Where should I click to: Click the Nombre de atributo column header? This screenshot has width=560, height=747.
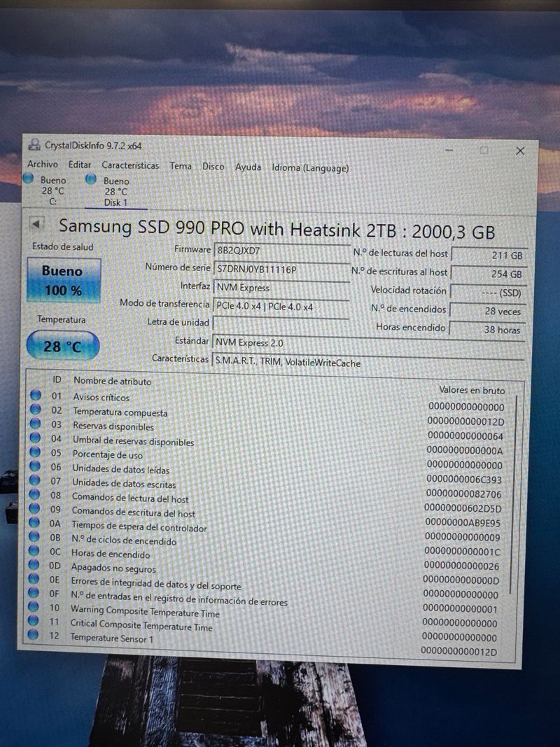(x=113, y=381)
